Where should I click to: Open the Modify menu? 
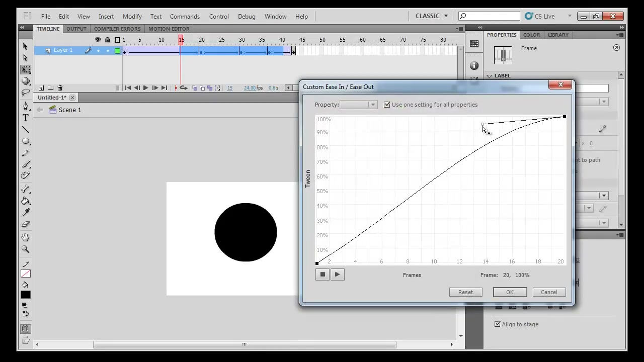(x=132, y=17)
